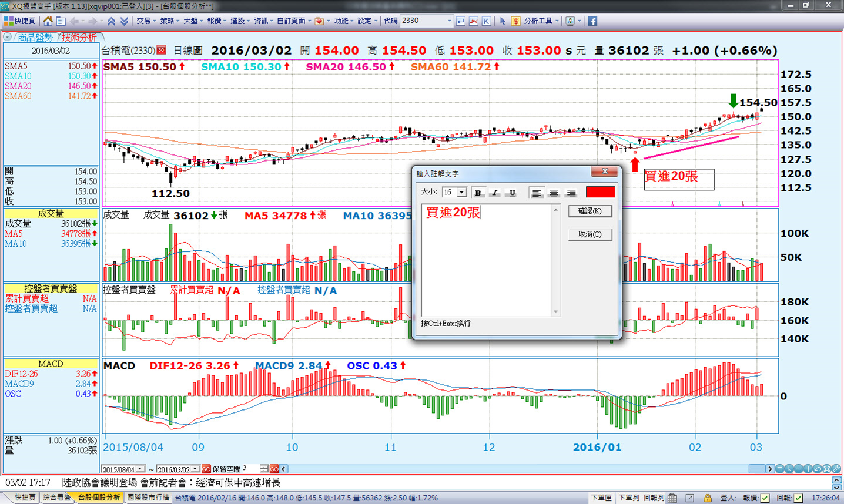Toggle italic formatting in annotation dialog
The width and height of the screenshot is (844, 504).
[x=495, y=193]
